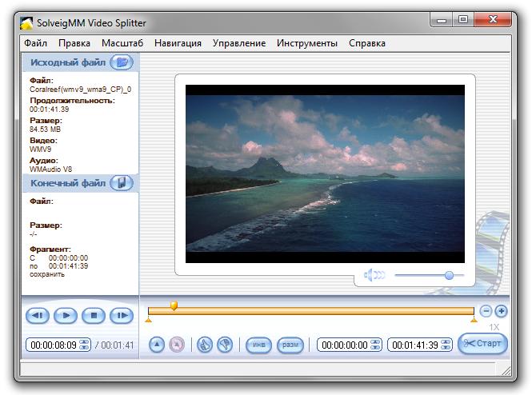Screen dimensions: 532x395
Task: Open the Управление menu
Action: (x=239, y=43)
